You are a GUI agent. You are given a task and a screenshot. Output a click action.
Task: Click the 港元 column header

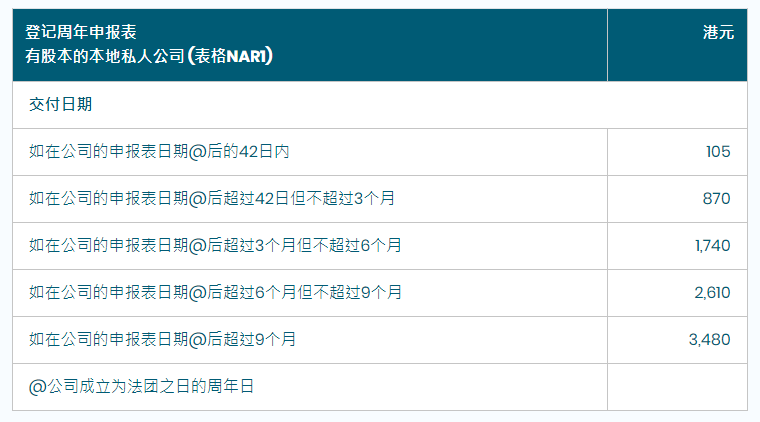718,32
